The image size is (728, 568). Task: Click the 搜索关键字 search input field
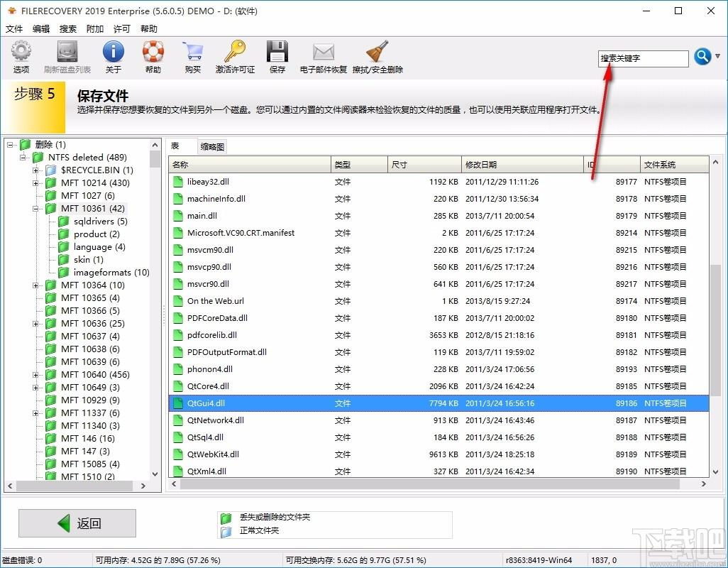(643, 58)
